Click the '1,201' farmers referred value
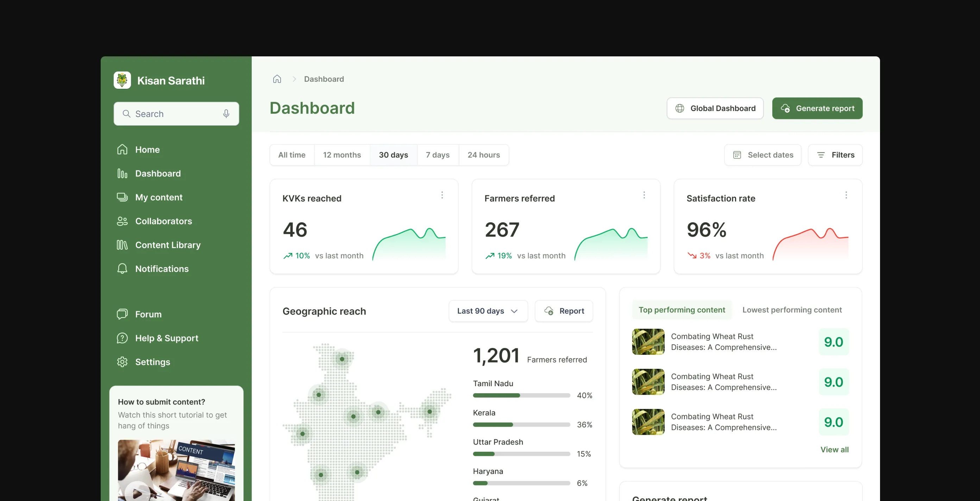The height and width of the screenshot is (501, 980). [496, 355]
